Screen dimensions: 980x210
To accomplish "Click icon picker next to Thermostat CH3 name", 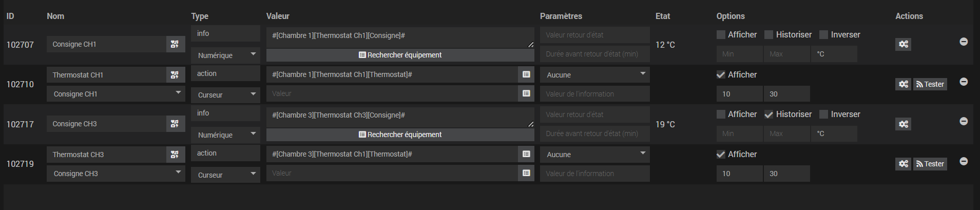I will (175, 155).
